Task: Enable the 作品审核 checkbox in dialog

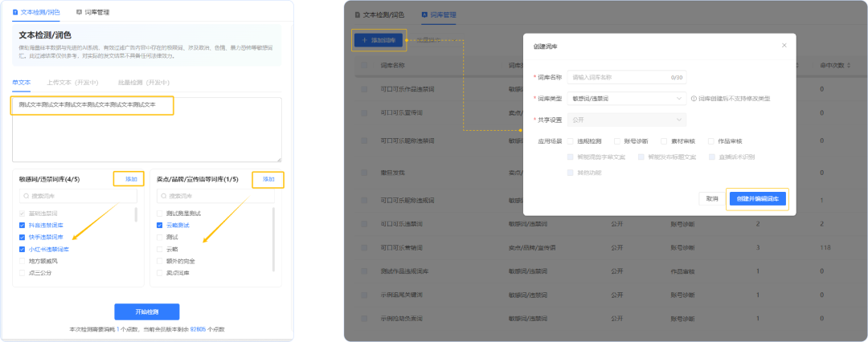Action: coord(711,140)
